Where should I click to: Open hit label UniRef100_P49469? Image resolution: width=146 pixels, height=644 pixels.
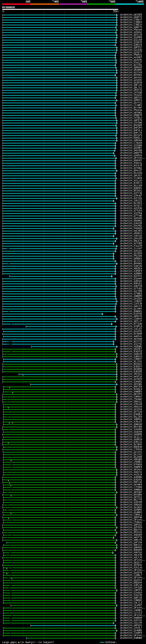(x=131, y=228)
